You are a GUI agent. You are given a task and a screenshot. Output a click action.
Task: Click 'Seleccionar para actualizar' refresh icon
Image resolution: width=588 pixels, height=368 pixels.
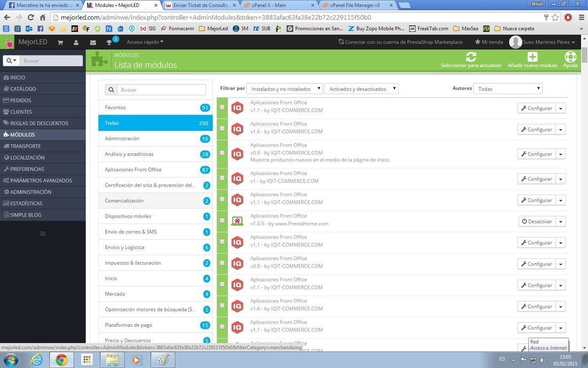(x=471, y=57)
